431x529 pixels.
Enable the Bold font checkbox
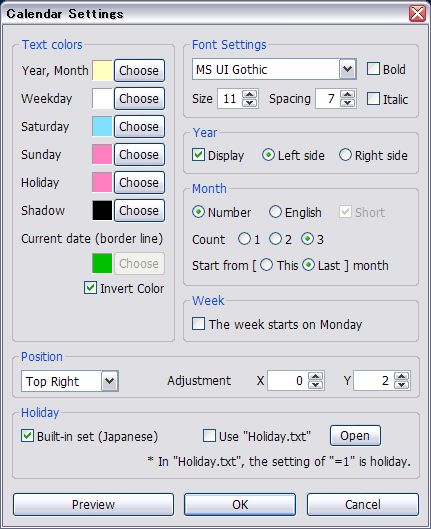click(x=373, y=69)
